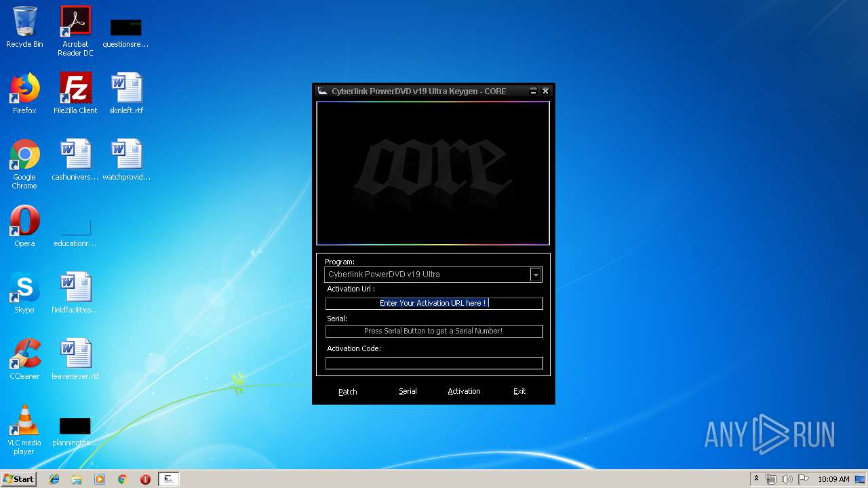The image size is (868, 488).
Task: Open Windows Explorer folder in taskbar
Action: coord(77,479)
